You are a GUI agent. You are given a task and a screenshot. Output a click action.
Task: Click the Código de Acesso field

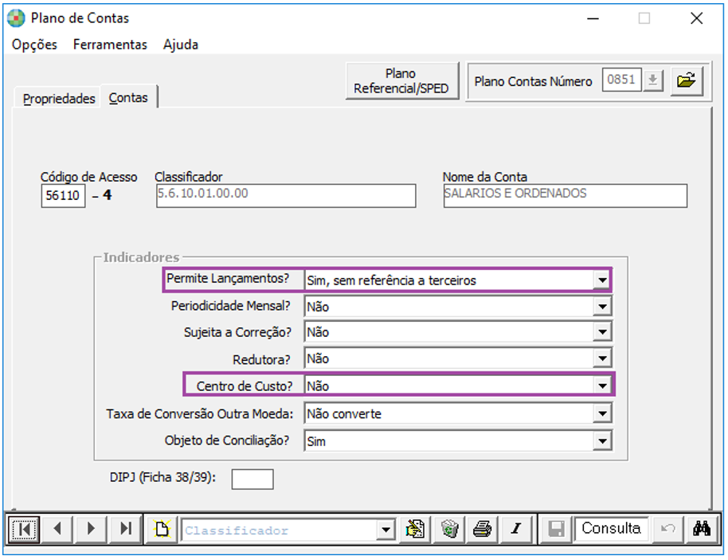[63, 195]
